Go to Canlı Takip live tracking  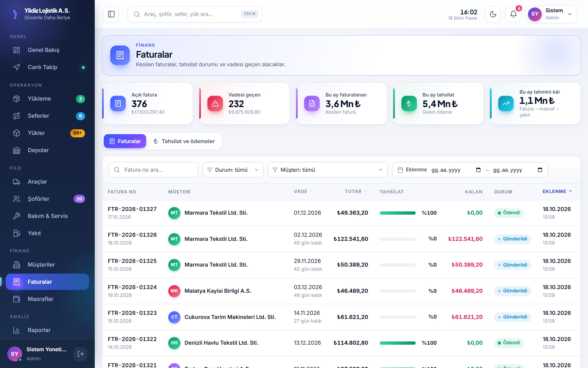pos(47,67)
